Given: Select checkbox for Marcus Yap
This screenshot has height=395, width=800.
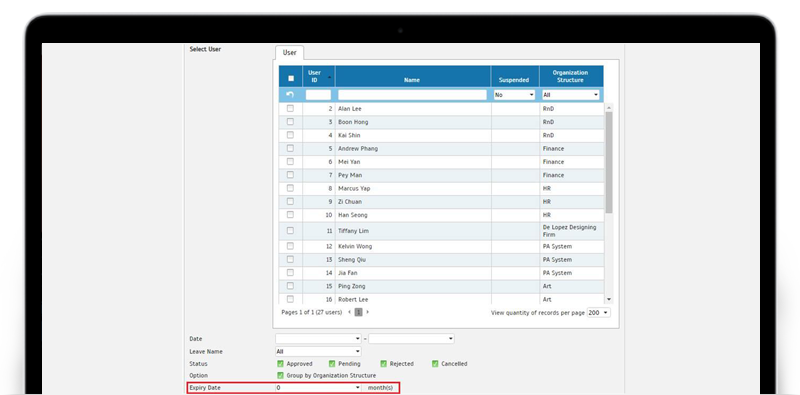Looking at the screenshot, I should [x=290, y=188].
